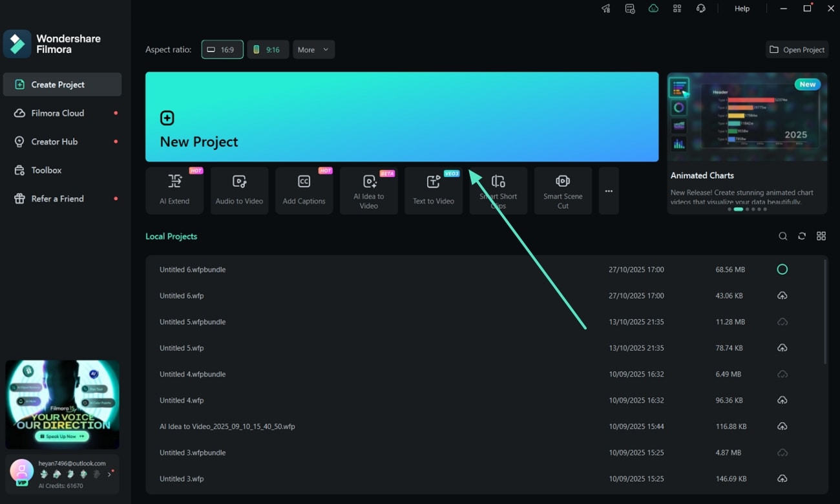Upload Untitled 6.wfp to the cloud
The height and width of the screenshot is (504, 840).
(x=782, y=296)
